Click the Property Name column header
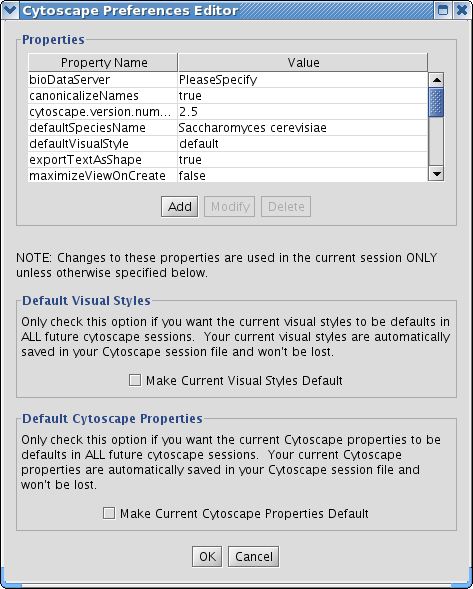 click(x=103, y=62)
